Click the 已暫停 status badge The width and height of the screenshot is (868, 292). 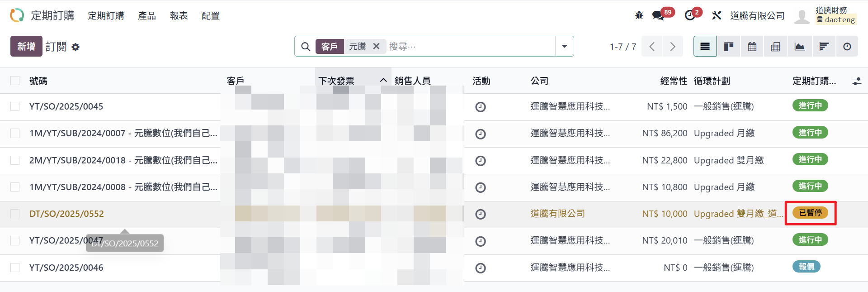[810, 213]
